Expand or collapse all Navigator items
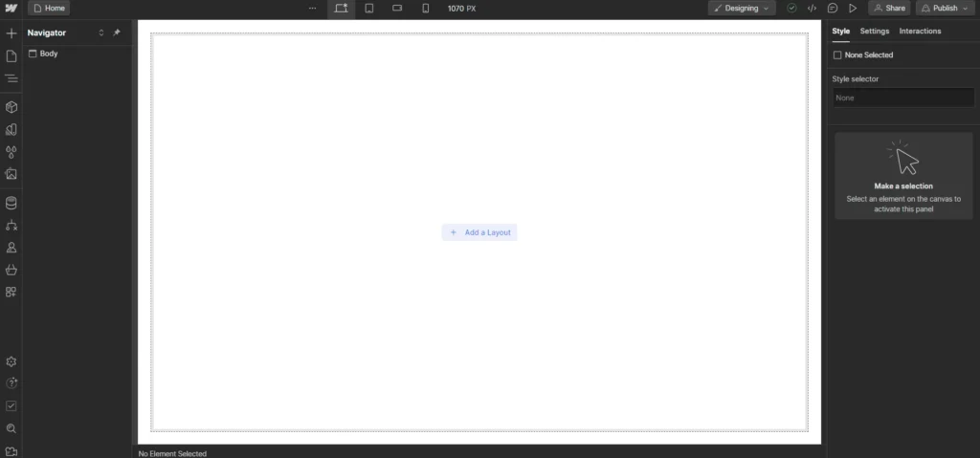Image resolution: width=980 pixels, height=458 pixels. [x=101, y=33]
